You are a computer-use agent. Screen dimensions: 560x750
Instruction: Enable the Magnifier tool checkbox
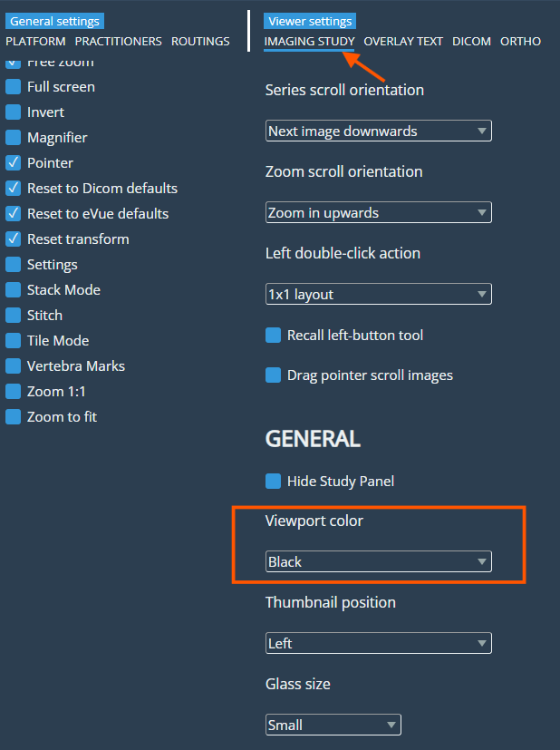click(13, 138)
